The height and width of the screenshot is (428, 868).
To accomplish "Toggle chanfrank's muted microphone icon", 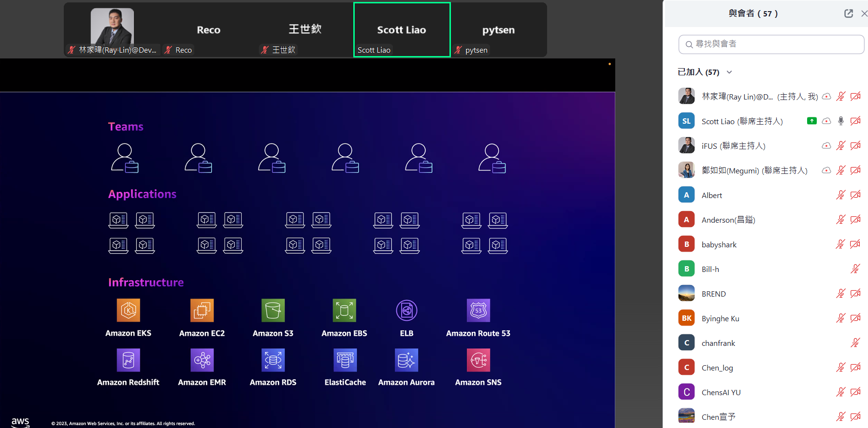I will tap(855, 342).
